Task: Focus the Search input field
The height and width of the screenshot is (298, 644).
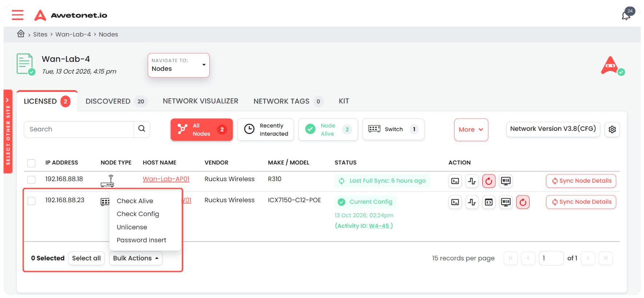Action: pos(79,129)
